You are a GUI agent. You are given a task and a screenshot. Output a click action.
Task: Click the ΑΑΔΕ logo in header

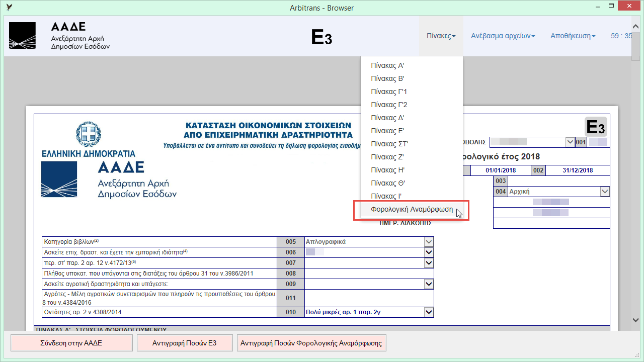(59, 36)
